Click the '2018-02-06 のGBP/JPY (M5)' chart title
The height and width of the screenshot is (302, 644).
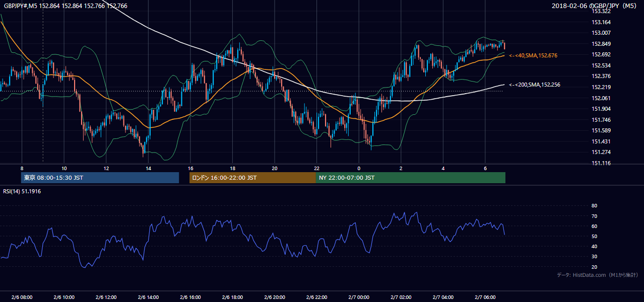point(595,6)
